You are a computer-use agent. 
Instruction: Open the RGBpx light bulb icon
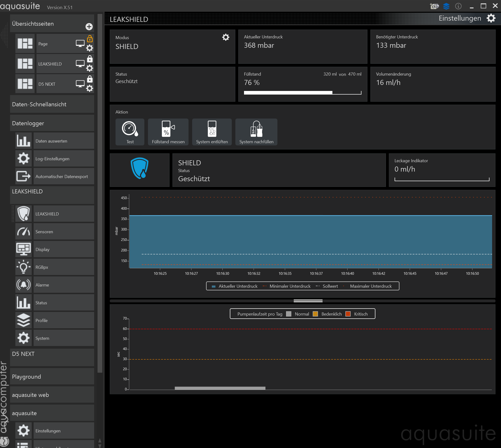[24, 267]
